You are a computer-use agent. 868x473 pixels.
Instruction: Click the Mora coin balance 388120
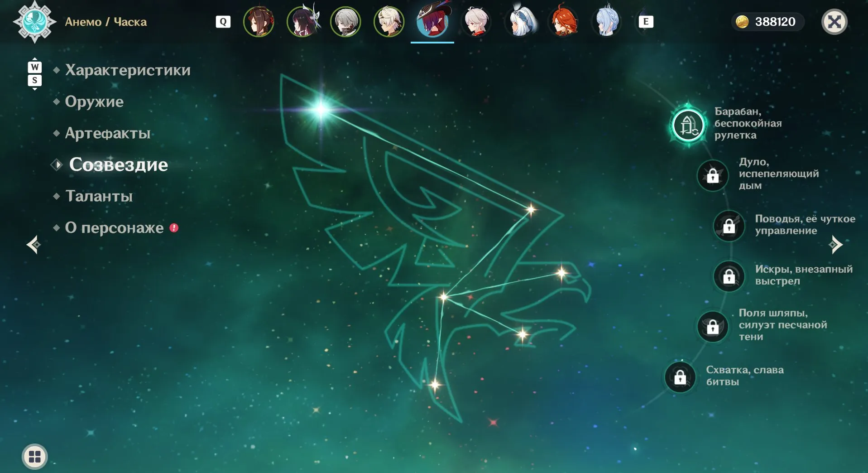[767, 22]
